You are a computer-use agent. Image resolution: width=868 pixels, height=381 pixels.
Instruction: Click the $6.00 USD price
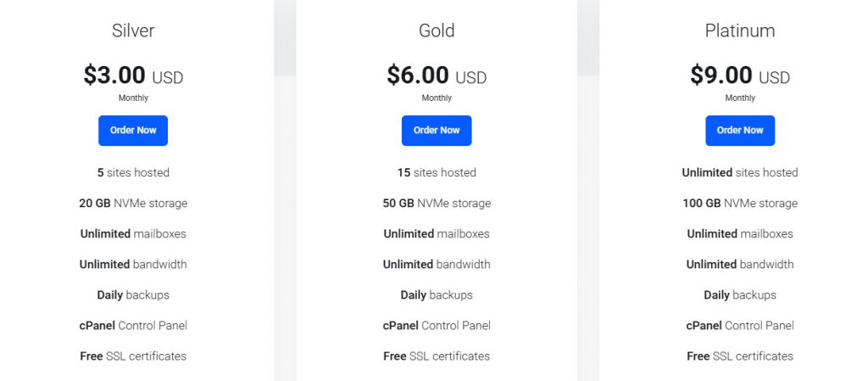437,76
